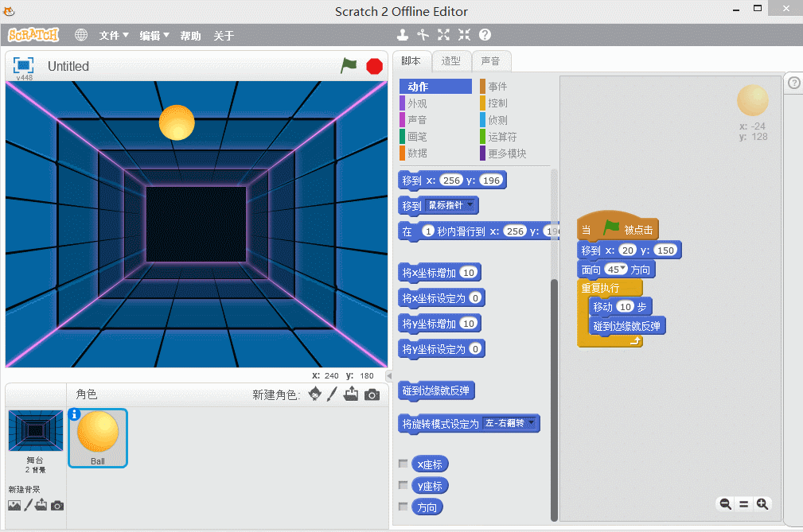
Task: Stop the project with the red stop sign
Action: click(x=374, y=66)
